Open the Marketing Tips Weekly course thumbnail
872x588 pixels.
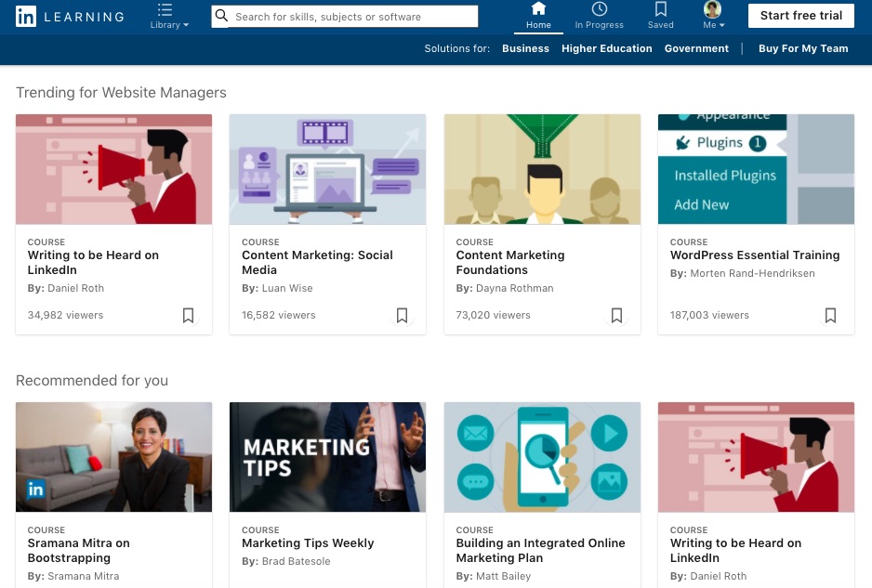pos(327,456)
